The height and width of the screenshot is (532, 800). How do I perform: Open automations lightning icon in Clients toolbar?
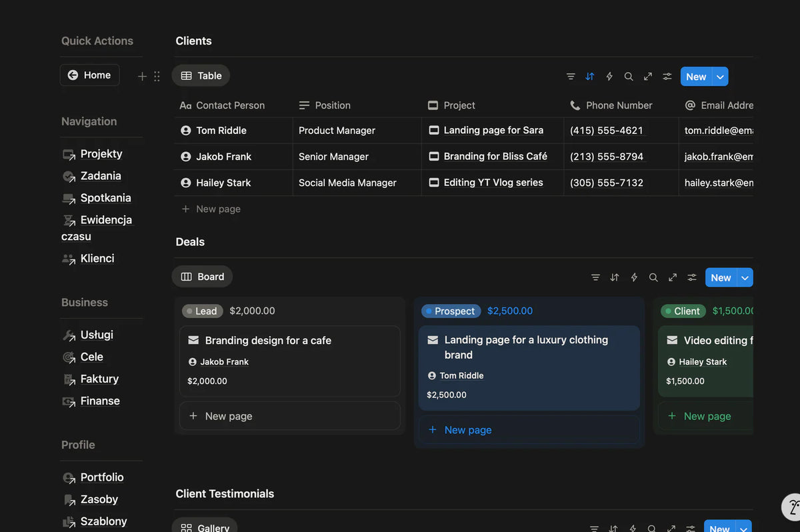(x=609, y=77)
